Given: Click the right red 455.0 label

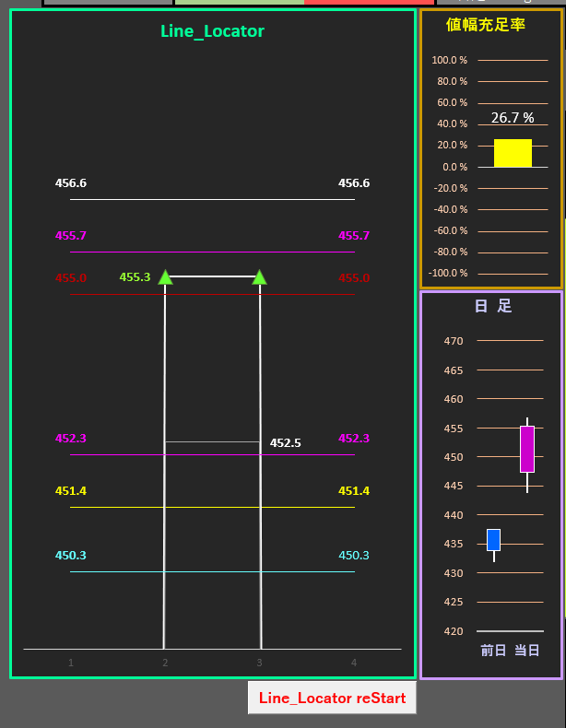Looking at the screenshot, I should coord(354,278).
